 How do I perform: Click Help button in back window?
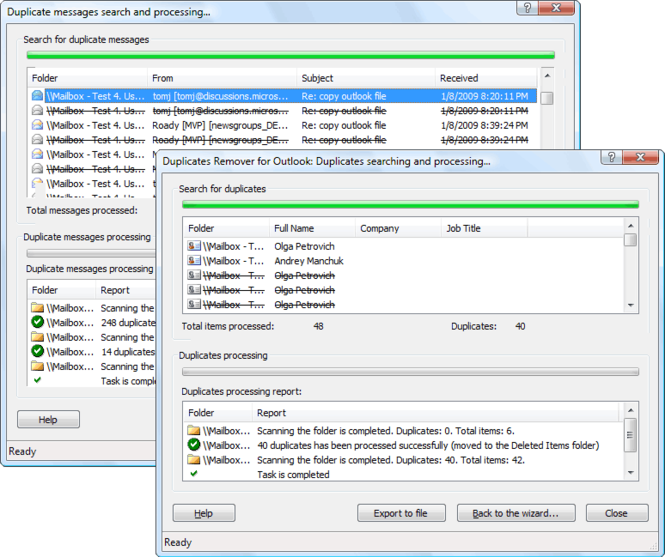click(x=48, y=420)
